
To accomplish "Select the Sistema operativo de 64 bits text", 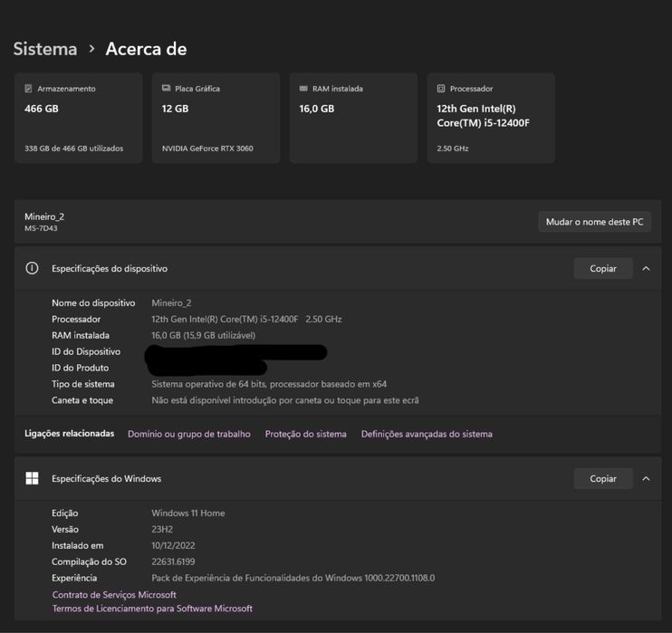I will click(269, 384).
